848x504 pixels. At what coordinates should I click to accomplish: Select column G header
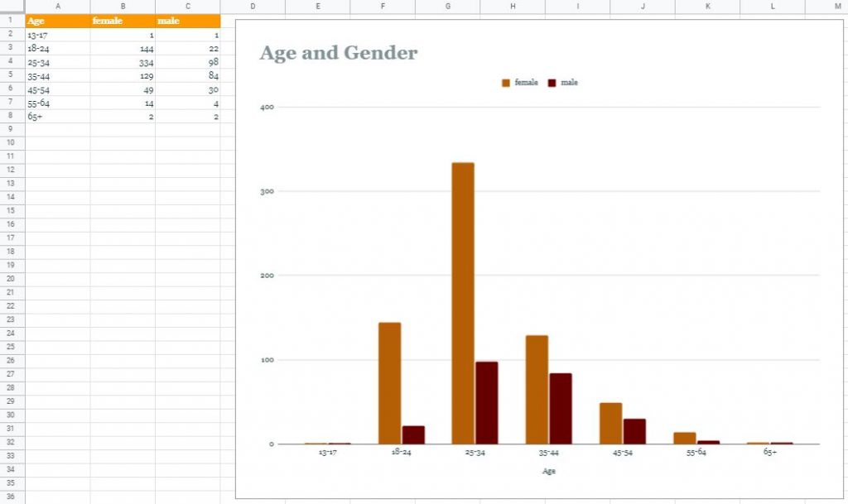(x=447, y=7)
